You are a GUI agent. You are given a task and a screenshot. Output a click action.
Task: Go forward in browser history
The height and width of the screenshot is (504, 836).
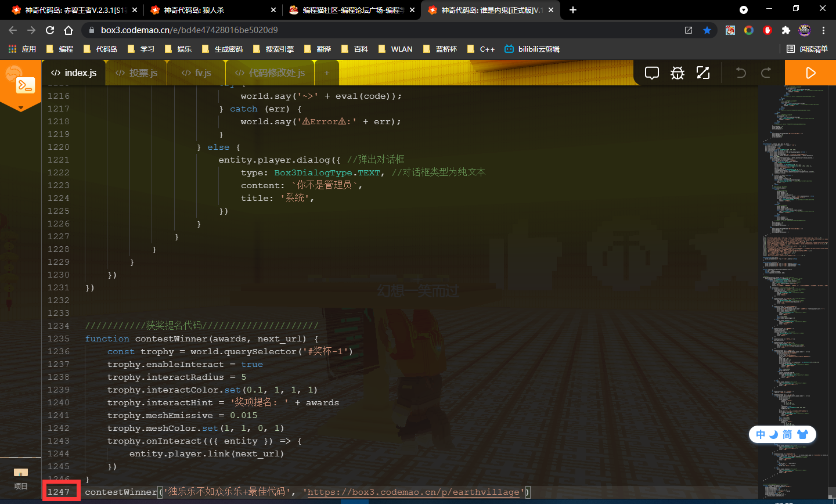point(31,30)
